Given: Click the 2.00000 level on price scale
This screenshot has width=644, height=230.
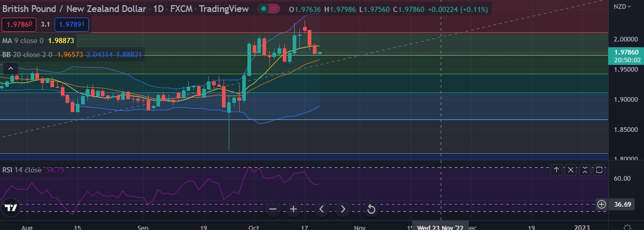Looking at the screenshot, I should (626, 39).
